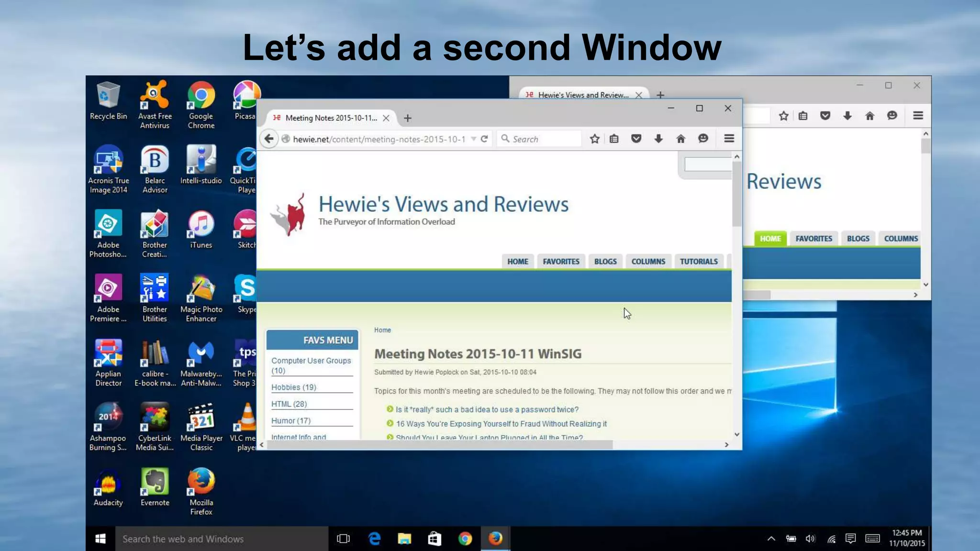Open Task View on the taskbar
Image resolution: width=980 pixels, height=551 pixels.
343,539
